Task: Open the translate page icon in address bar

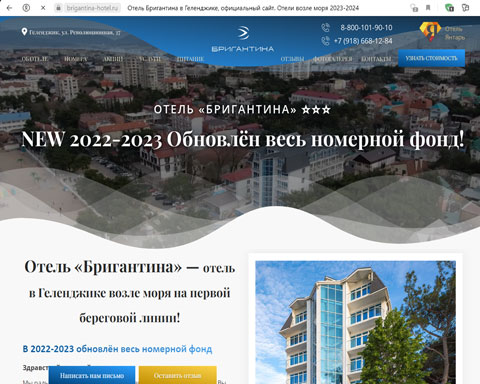Action: pyautogui.click(x=414, y=8)
